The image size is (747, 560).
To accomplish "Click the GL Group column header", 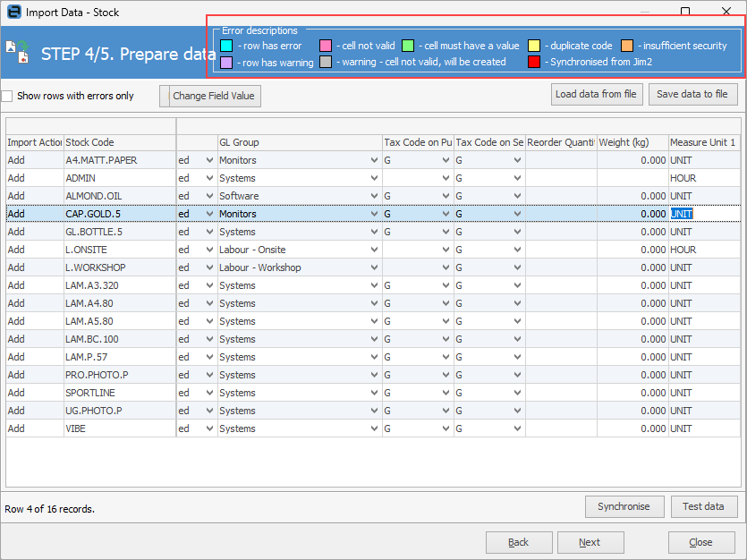I will pos(300,142).
